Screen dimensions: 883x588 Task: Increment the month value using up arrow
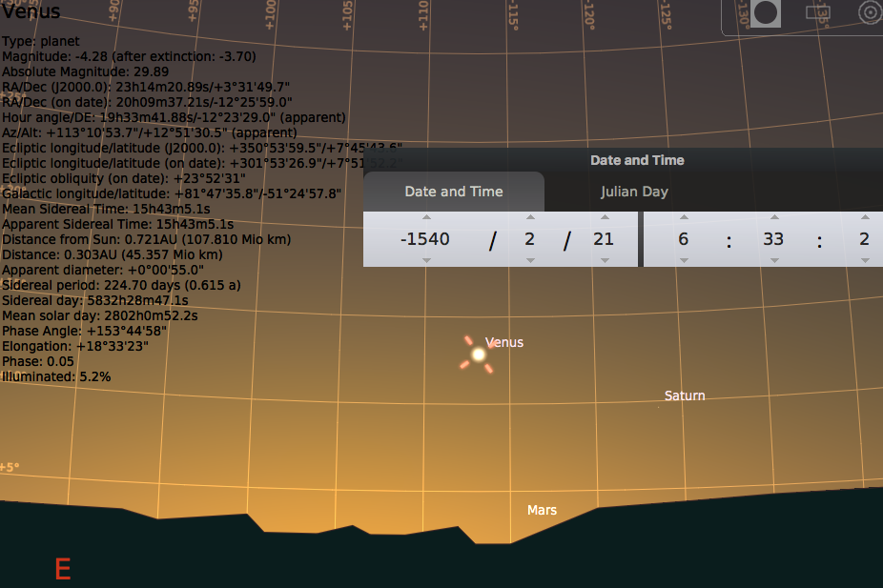(x=530, y=218)
